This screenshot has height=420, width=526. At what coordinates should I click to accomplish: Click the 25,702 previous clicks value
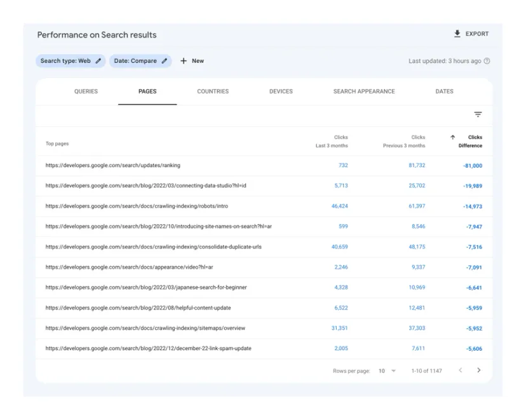click(x=417, y=186)
